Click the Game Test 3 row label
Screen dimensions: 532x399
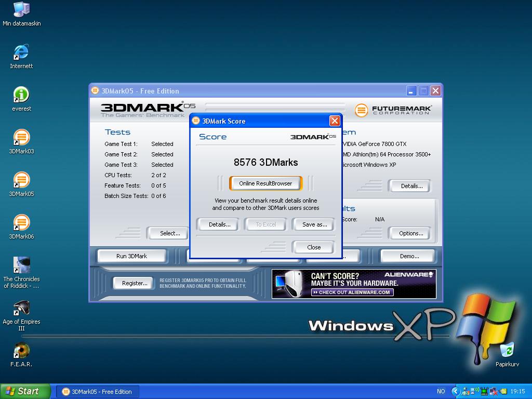[121, 165]
